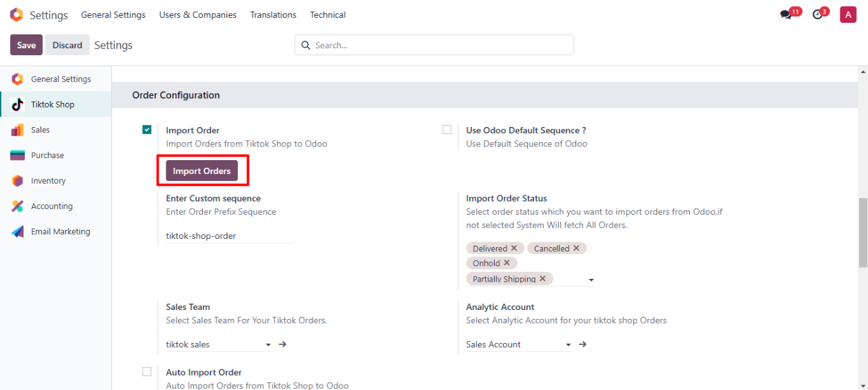The height and width of the screenshot is (390, 868).
Task: Expand the Sales Team dropdown
Action: coord(268,344)
